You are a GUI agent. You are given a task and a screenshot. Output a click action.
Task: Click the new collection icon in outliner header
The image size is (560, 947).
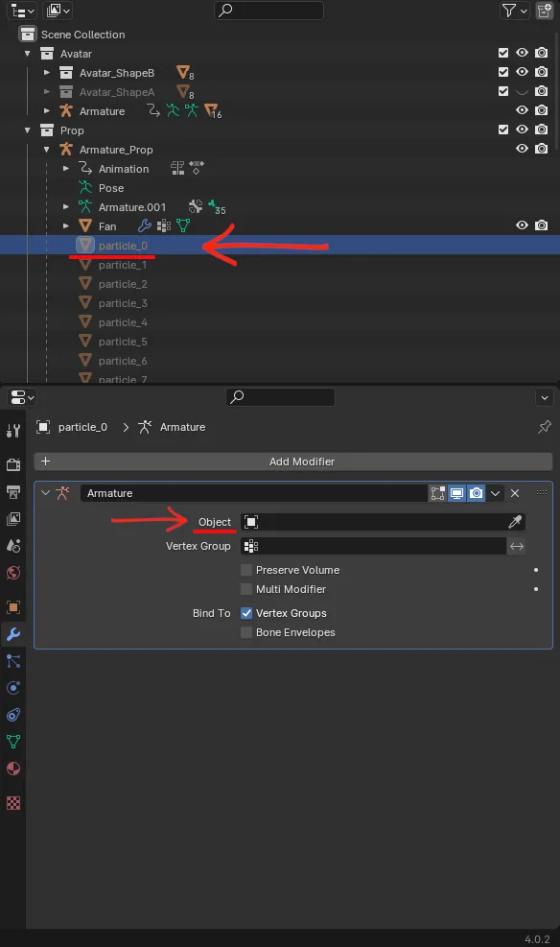pos(544,11)
